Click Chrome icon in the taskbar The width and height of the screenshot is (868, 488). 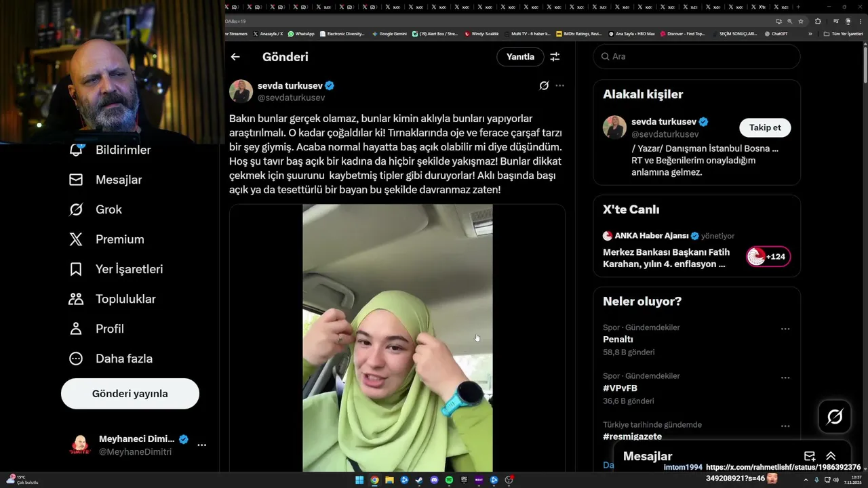pos(374,480)
